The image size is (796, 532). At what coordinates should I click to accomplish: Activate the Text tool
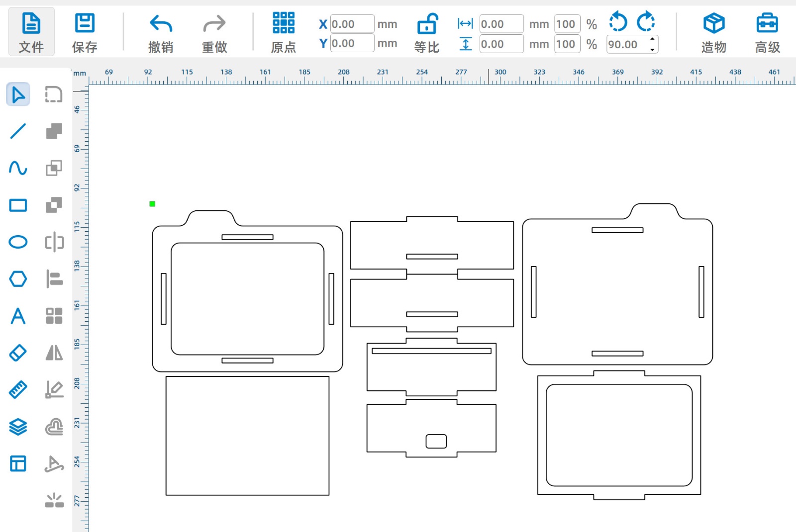pos(18,316)
